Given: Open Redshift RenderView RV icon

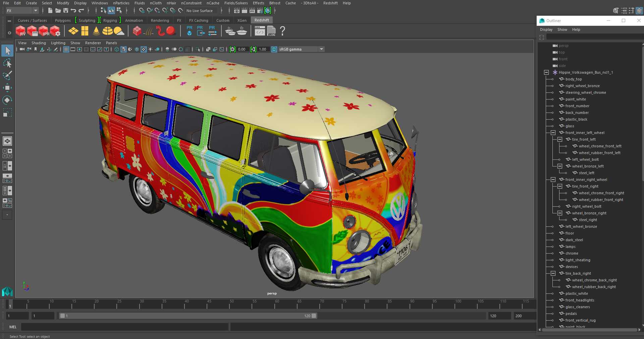Looking at the screenshot, I should click(21, 31).
